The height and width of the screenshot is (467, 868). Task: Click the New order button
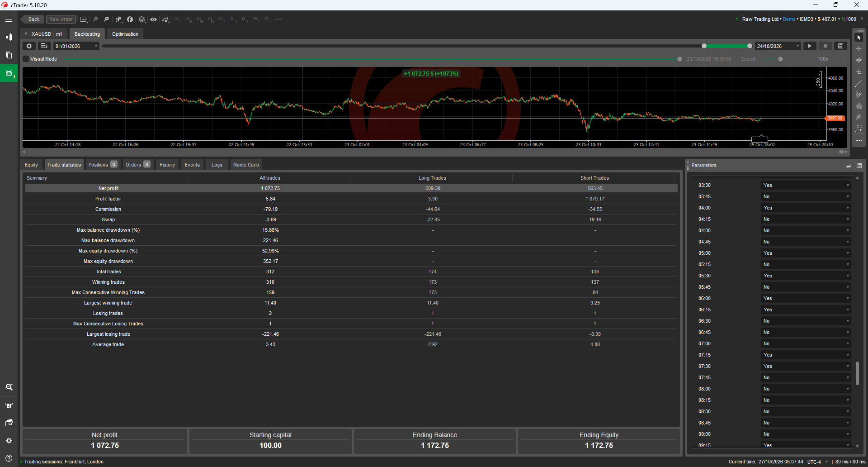61,19
